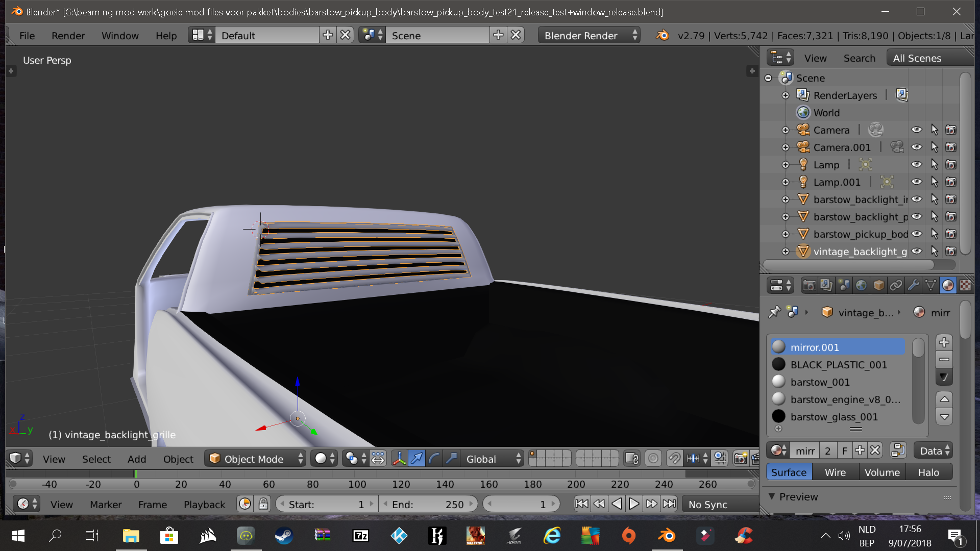Hide vintage_backlight_g object visibility
Screen dimensions: 980x551
917,252
